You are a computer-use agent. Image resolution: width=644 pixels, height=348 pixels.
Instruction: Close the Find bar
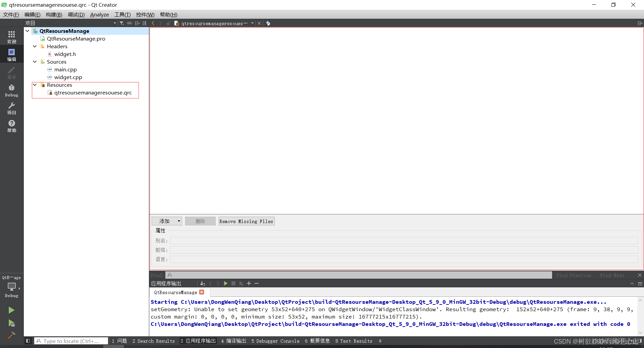(x=640, y=275)
